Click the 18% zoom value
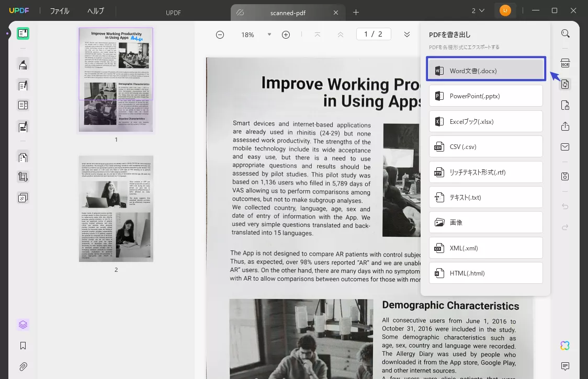The height and width of the screenshot is (379, 588). point(247,35)
